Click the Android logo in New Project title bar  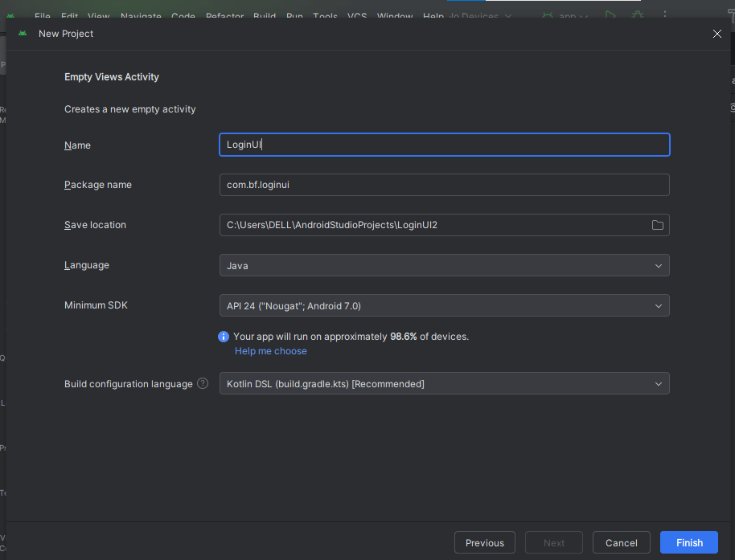coord(23,34)
